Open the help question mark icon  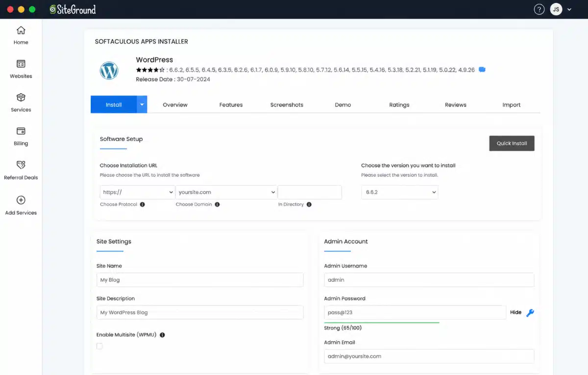(539, 9)
